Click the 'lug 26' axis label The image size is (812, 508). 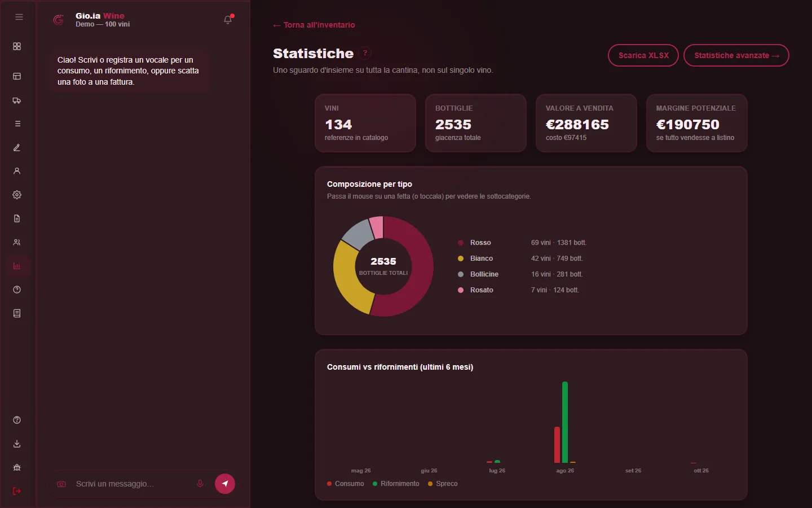497,471
